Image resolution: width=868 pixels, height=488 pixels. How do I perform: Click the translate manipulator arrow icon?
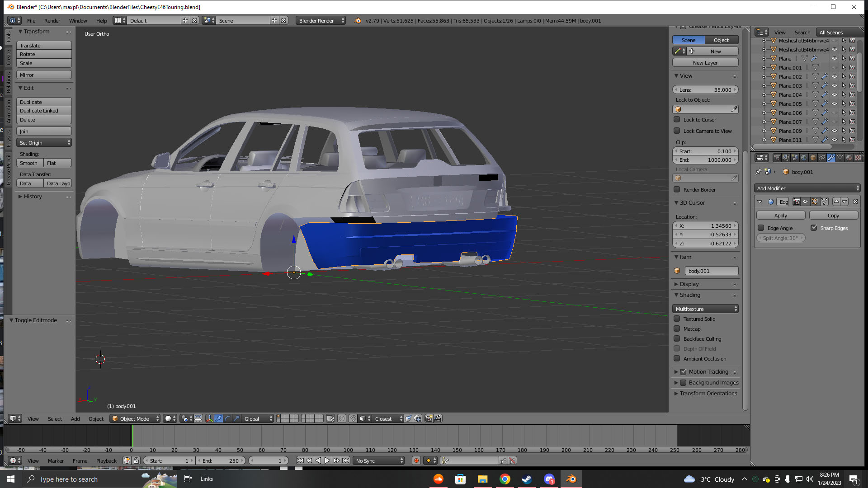coord(218,418)
